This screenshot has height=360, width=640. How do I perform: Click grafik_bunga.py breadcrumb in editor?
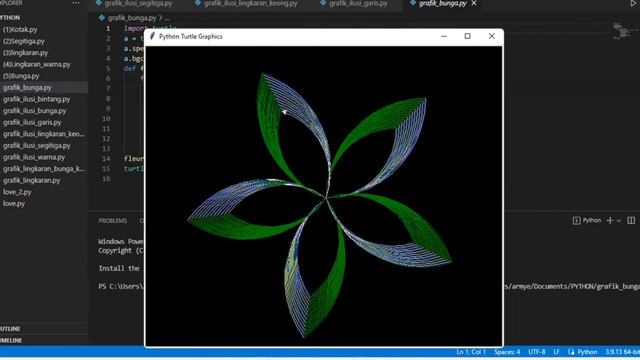[131, 18]
